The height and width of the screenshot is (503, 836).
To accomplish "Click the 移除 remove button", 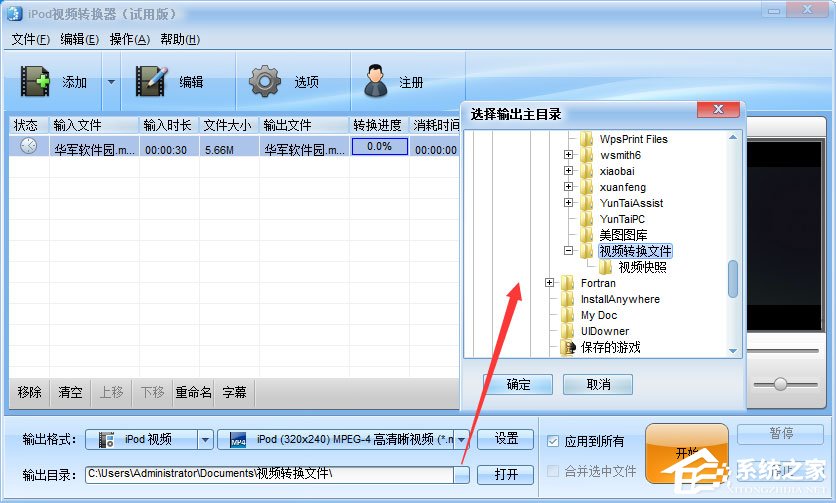I will [x=29, y=393].
